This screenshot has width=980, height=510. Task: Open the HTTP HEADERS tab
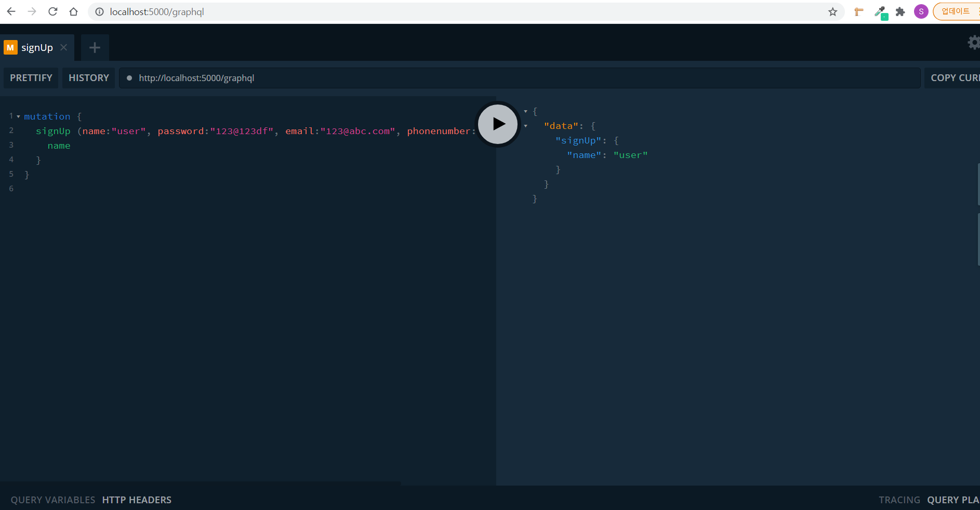137,500
